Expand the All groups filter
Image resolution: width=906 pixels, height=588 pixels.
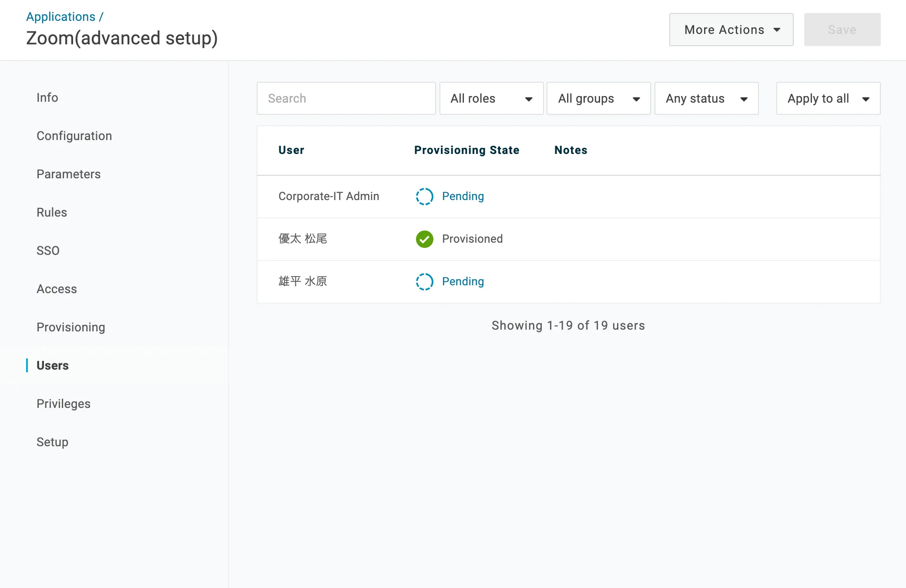pyautogui.click(x=598, y=98)
